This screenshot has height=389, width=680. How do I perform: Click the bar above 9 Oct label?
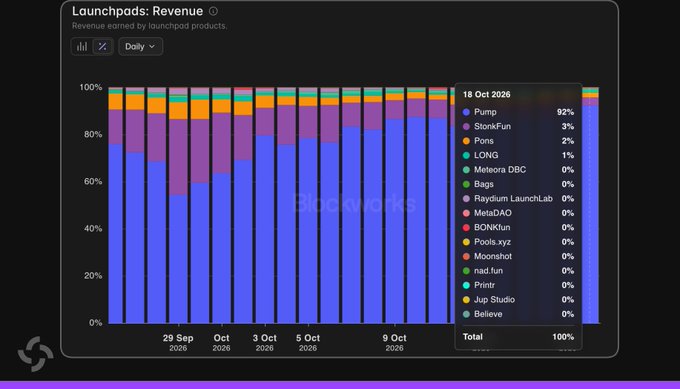395,206
